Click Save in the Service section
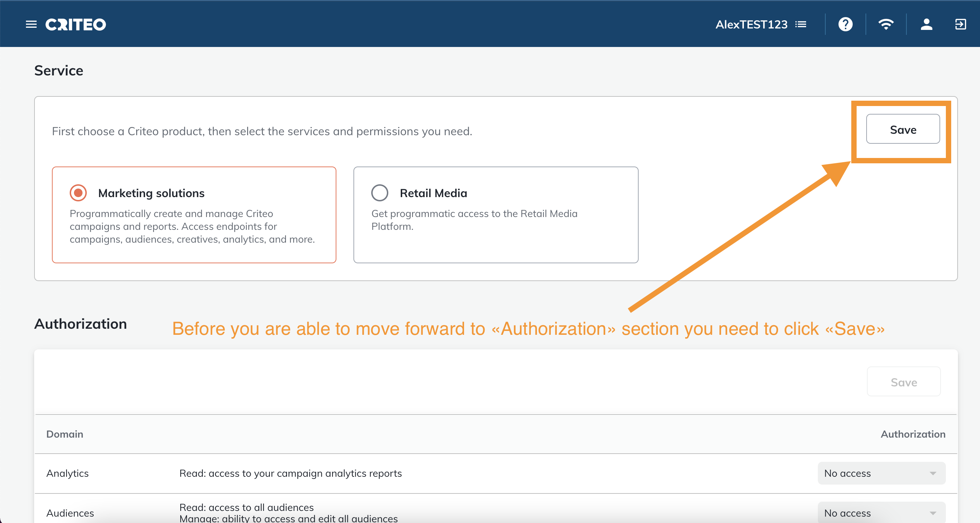980x523 pixels. [x=903, y=130]
